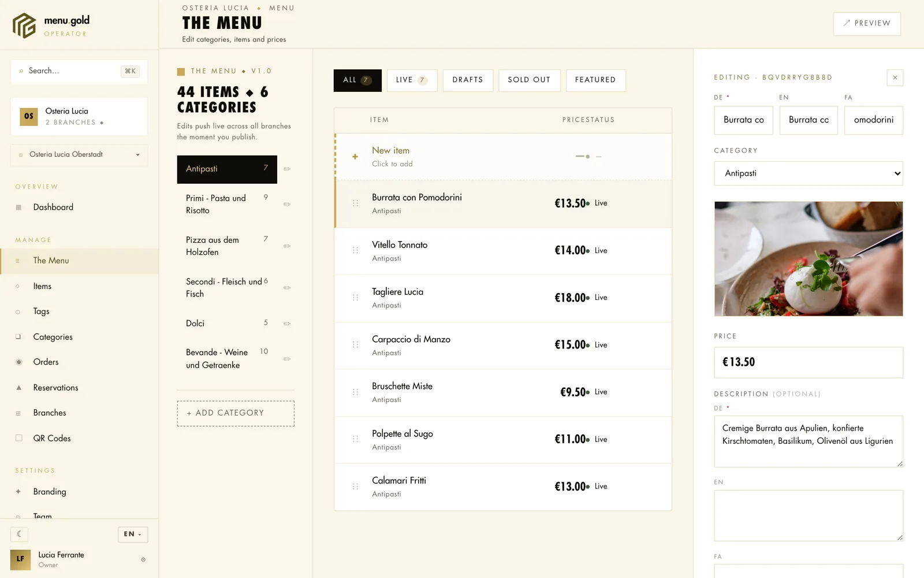The width and height of the screenshot is (924, 578).
Task: Toggle Live status for Bruschette Miste
Action: (x=597, y=392)
